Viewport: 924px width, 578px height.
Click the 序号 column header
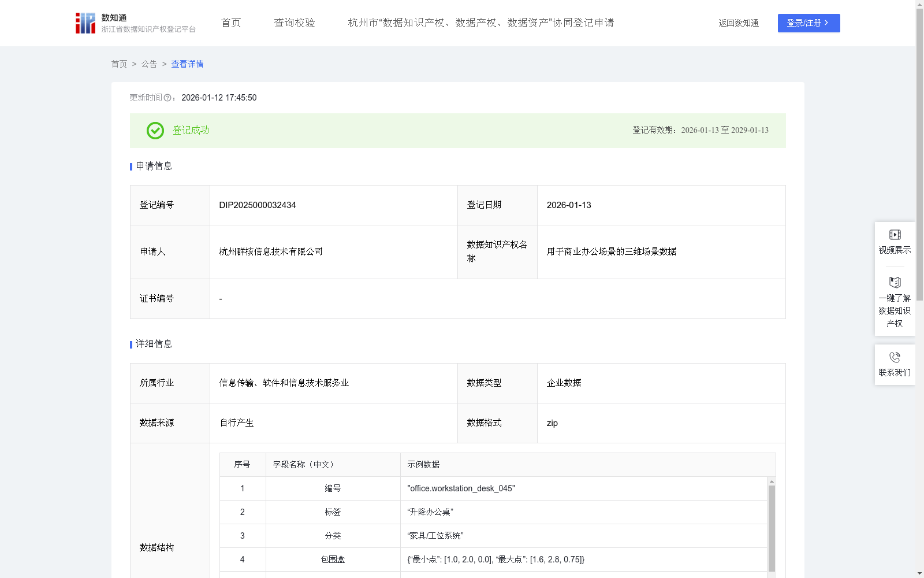tap(243, 465)
